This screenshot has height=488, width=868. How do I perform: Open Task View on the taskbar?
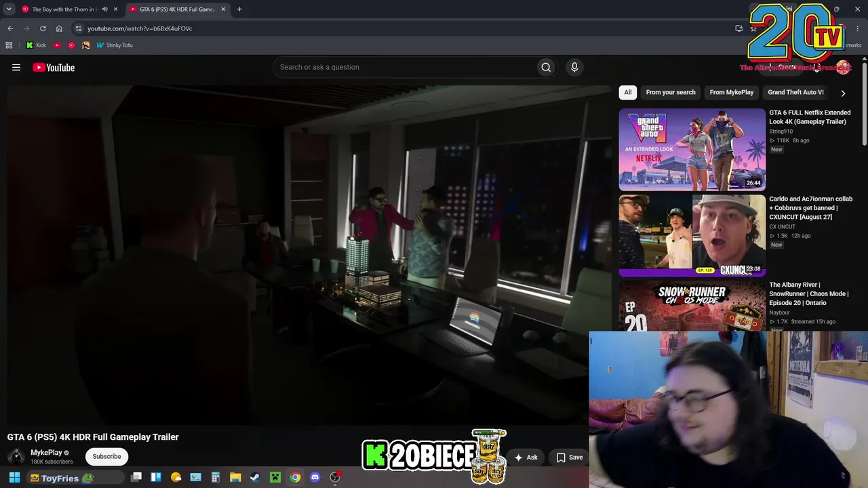point(136,477)
